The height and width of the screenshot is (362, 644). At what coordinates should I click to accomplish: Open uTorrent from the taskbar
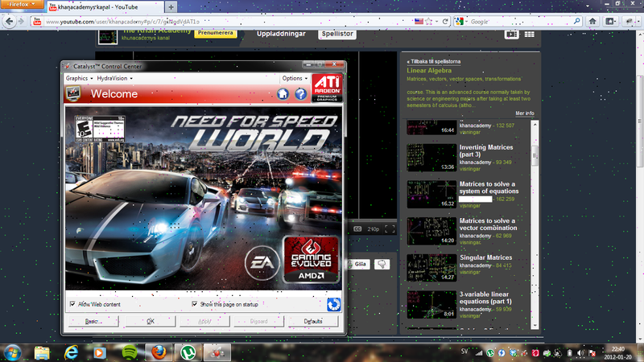click(188, 352)
